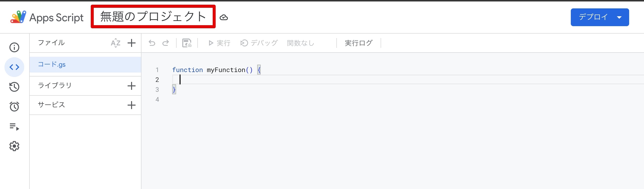Open the project overview info icon
The image size is (644, 189).
click(x=14, y=47)
